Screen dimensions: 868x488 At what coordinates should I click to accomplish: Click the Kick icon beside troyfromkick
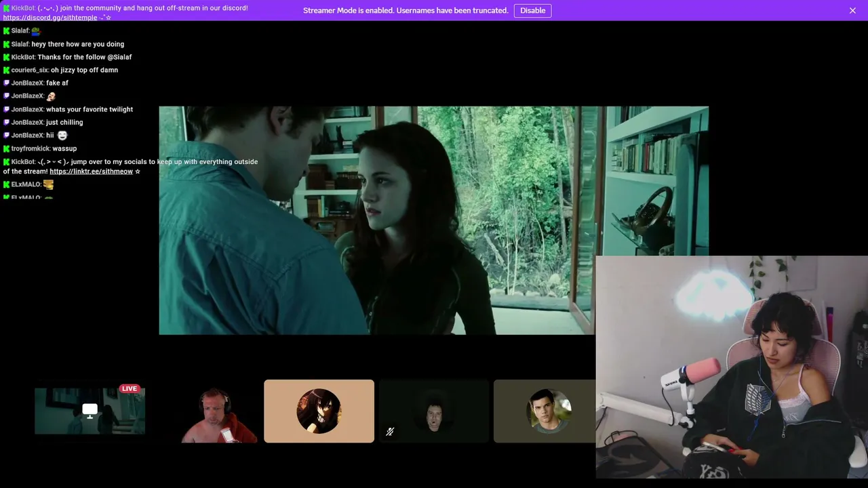(7, 148)
